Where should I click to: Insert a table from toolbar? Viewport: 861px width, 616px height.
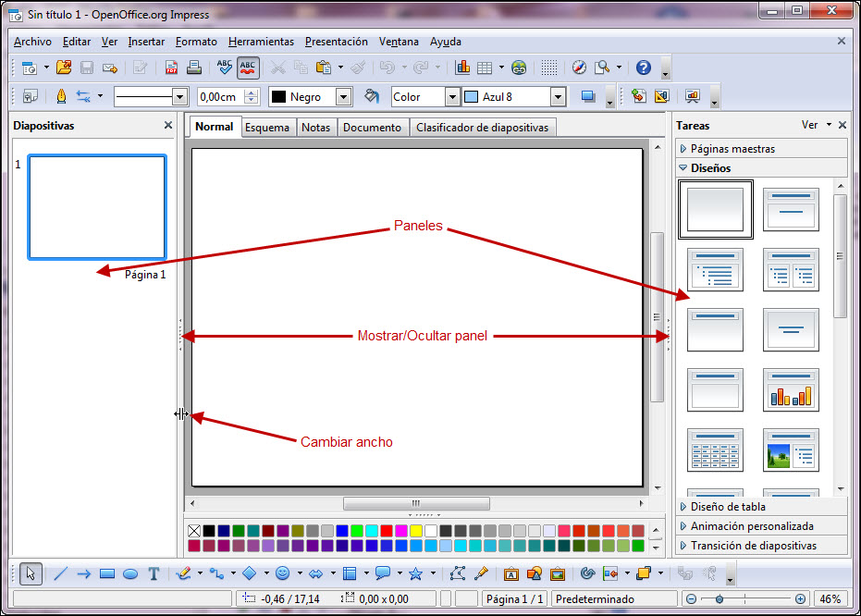tap(485, 68)
